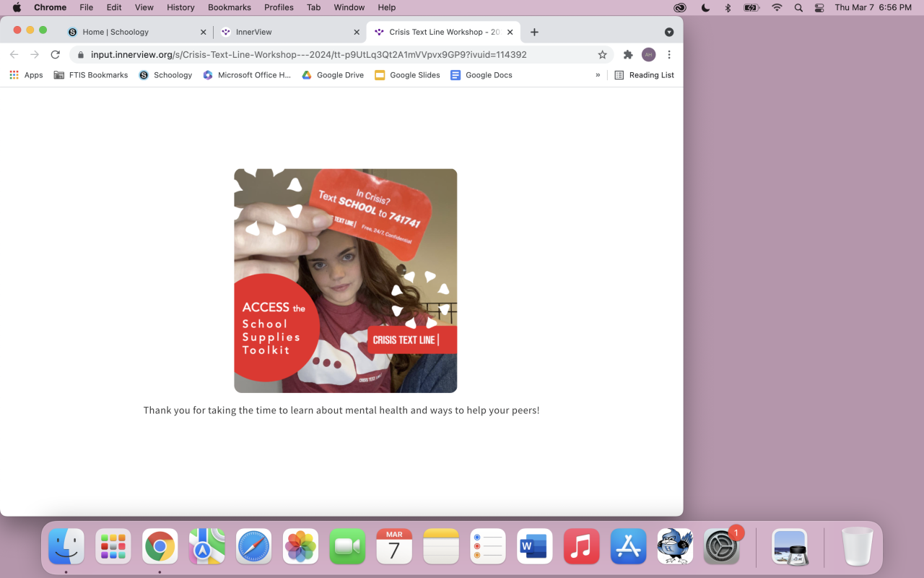Open the Schoology bookmark
Viewport: 924px width, 578px height.
(165, 75)
